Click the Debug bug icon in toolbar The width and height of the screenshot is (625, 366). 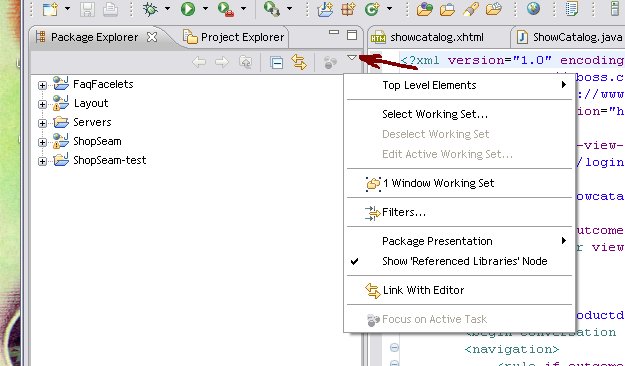pyautogui.click(x=150, y=9)
